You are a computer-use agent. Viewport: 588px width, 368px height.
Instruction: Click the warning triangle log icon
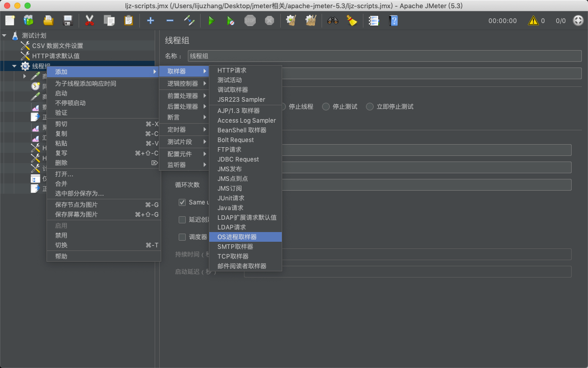click(533, 20)
